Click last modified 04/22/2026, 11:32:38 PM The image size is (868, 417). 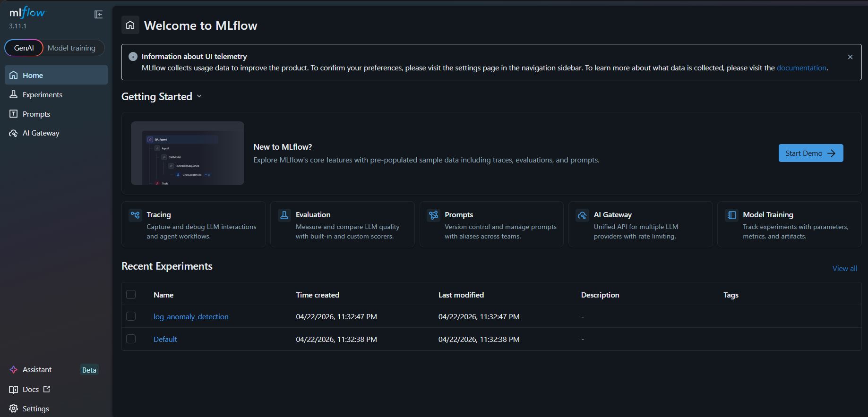(x=479, y=339)
